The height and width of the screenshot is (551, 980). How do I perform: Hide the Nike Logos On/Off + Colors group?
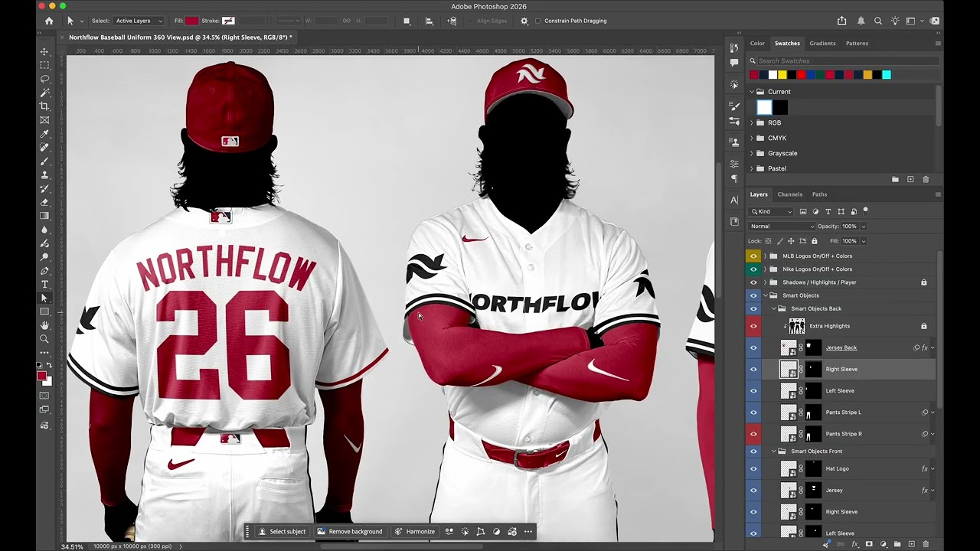[753, 269]
